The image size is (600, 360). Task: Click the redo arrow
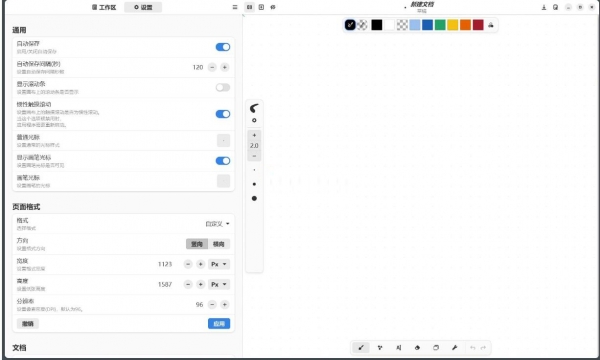(x=483, y=347)
